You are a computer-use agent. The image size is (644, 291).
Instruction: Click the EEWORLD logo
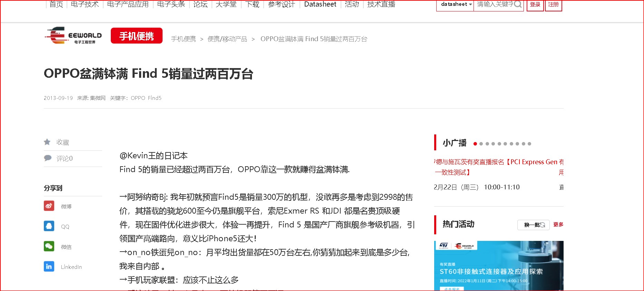tap(73, 36)
